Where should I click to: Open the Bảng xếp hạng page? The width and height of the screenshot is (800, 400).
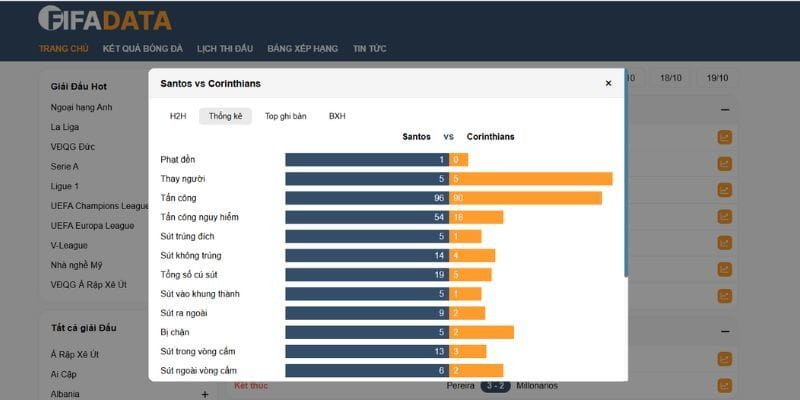303,49
